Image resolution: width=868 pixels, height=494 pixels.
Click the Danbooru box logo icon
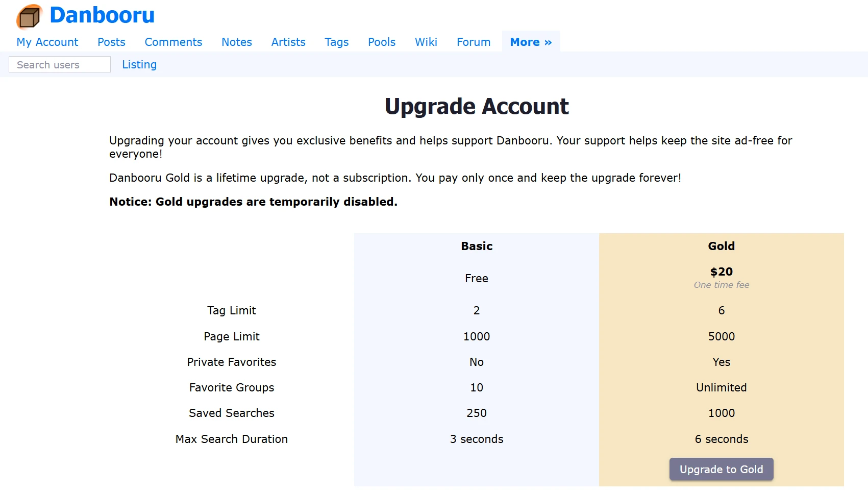[x=30, y=17]
